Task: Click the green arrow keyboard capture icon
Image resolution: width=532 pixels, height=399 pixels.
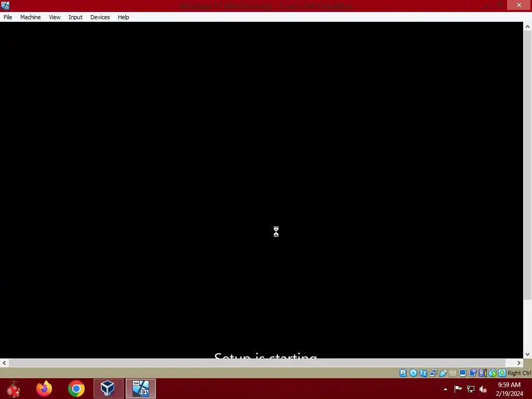Action: click(x=502, y=373)
